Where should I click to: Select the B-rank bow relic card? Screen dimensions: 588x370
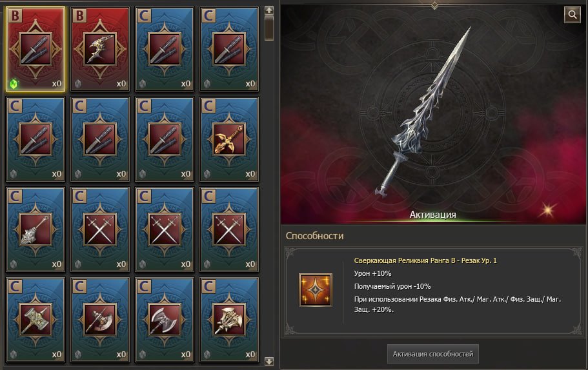coord(100,49)
